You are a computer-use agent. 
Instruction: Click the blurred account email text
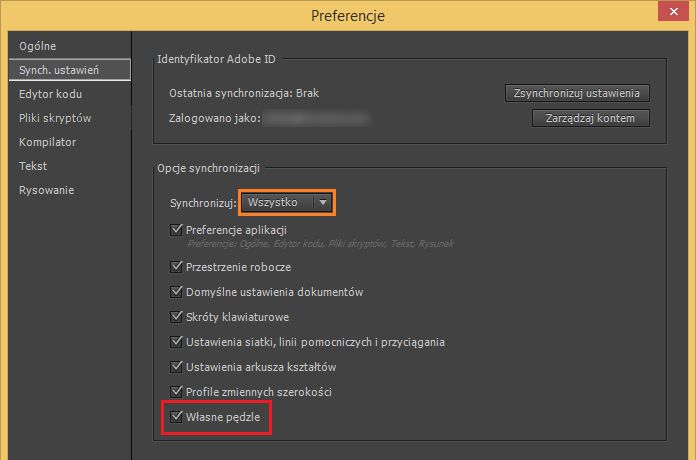pos(315,119)
